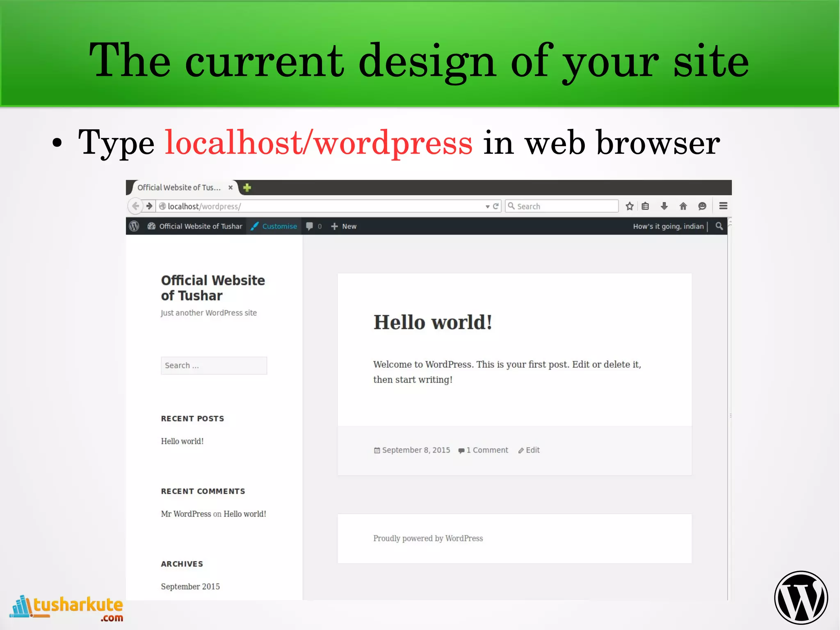Click the sidebar Search ... field
840x630 pixels.
214,365
